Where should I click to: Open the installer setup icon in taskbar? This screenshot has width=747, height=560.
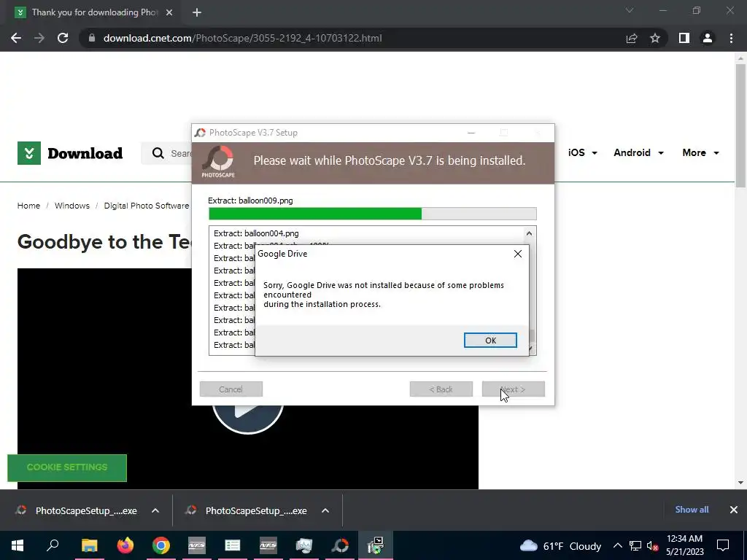click(376, 545)
